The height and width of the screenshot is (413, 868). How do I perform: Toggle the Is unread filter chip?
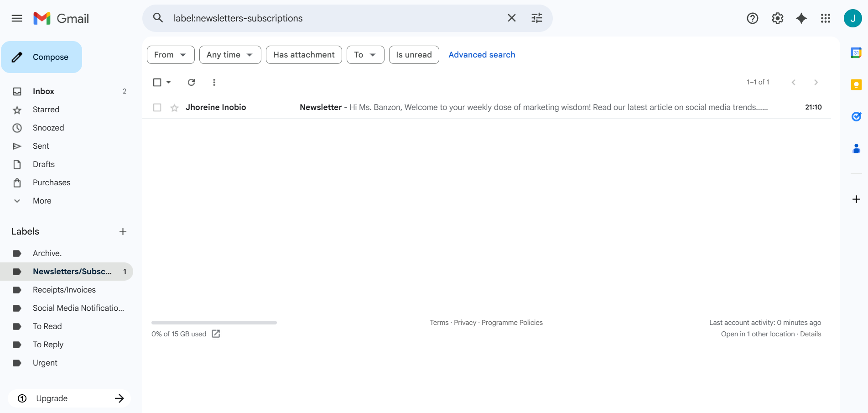(x=413, y=55)
